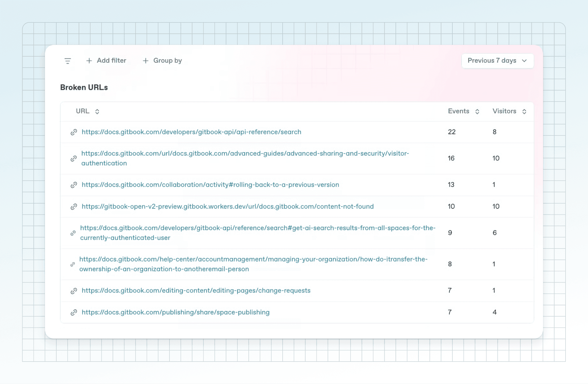The height and width of the screenshot is (384, 588).
Task: Click the Add filter button
Action: [x=106, y=61]
